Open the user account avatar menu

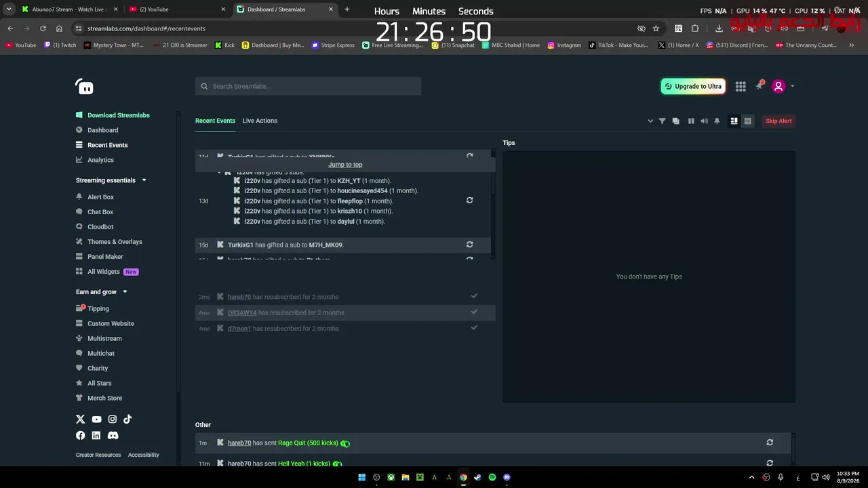click(x=778, y=86)
